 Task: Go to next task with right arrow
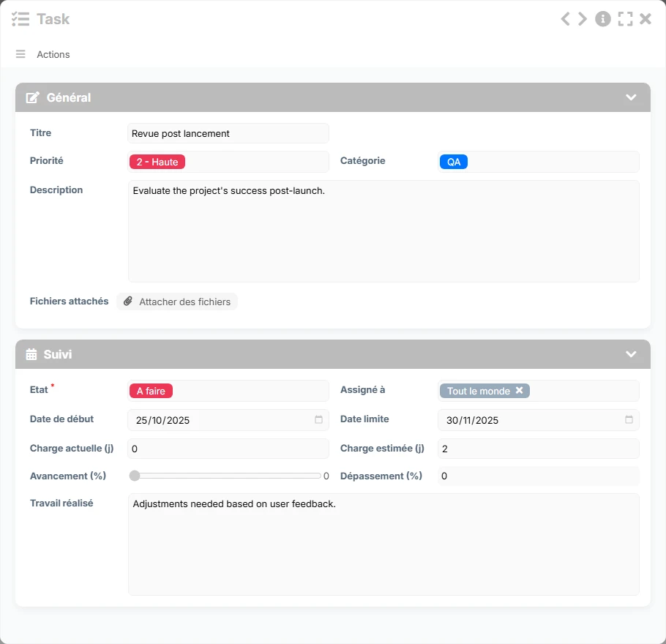[x=583, y=19]
